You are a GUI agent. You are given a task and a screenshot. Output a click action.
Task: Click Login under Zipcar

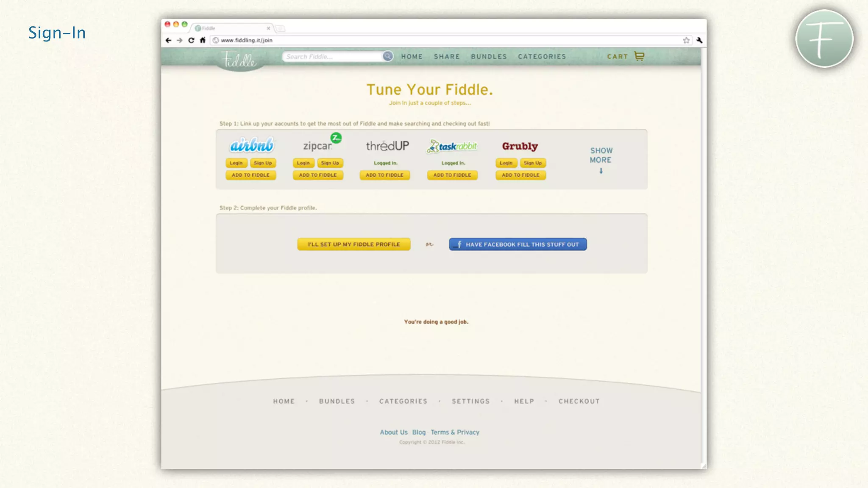point(303,163)
